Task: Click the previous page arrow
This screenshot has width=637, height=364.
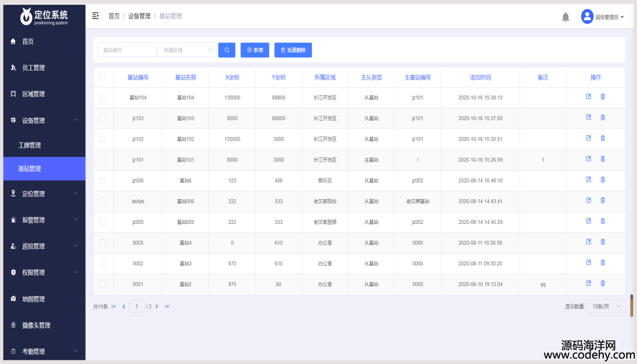Action: coord(123,307)
